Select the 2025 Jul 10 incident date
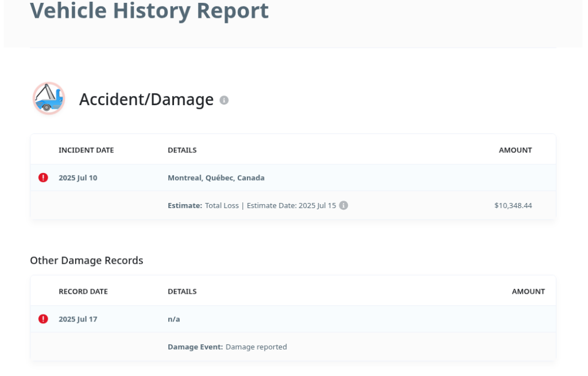The width and height of the screenshot is (588, 376). coord(78,178)
